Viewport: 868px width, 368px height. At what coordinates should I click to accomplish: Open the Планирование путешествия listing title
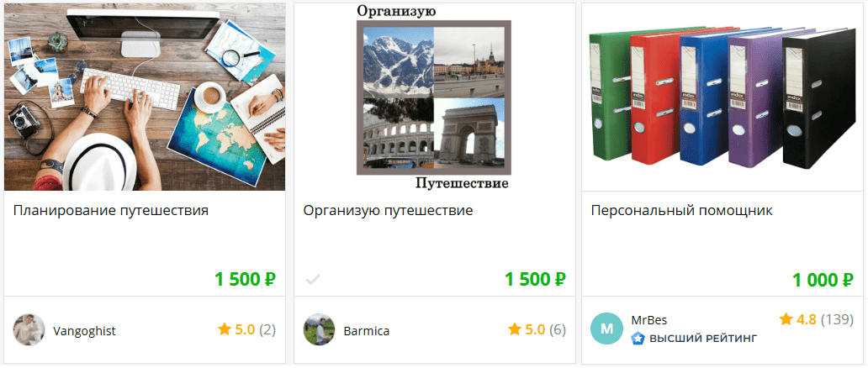coord(111,211)
